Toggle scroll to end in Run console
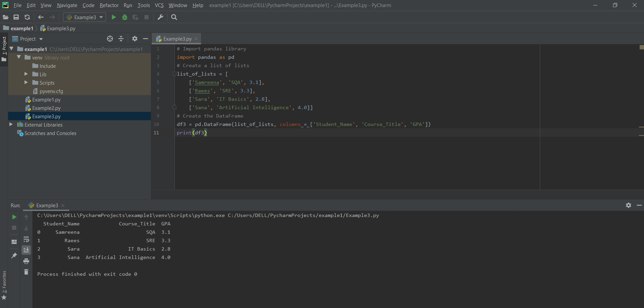The image size is (644, 308). [26, 250]
